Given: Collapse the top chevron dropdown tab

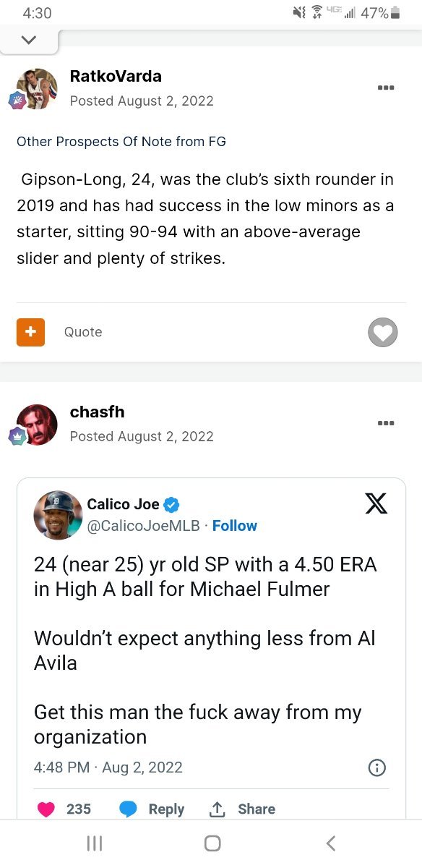Looking at the screenshot, I should pos(29,41).
